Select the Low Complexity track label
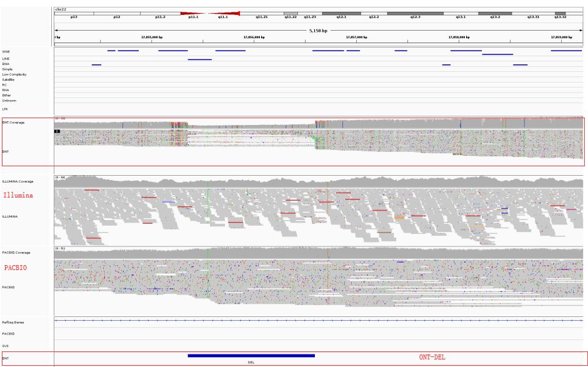Viewport: 588px width, 367px height. (x=14, y=74)
